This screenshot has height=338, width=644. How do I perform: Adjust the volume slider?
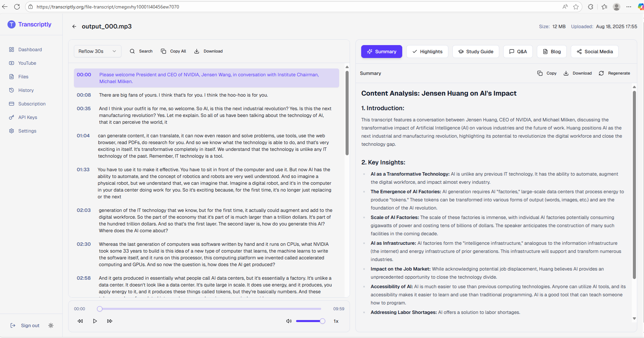(310, 321)
